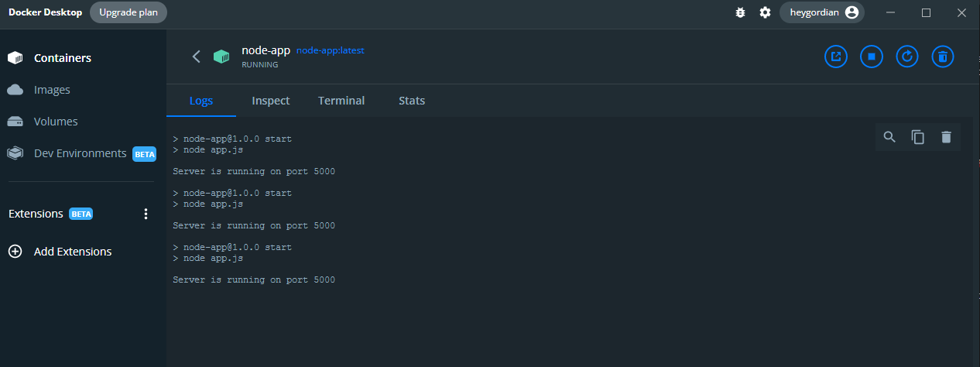
Task: Click the Images cloud icon
Action: [15, 90]
